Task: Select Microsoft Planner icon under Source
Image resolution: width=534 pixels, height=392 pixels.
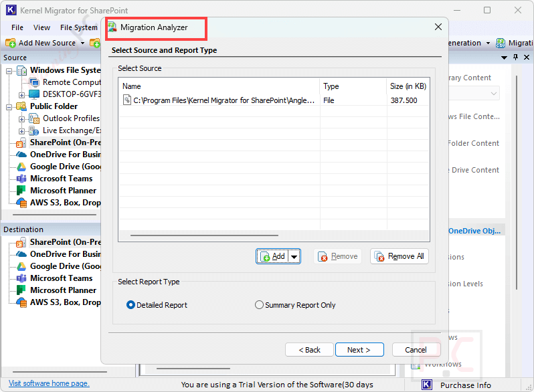Action: 21,191
